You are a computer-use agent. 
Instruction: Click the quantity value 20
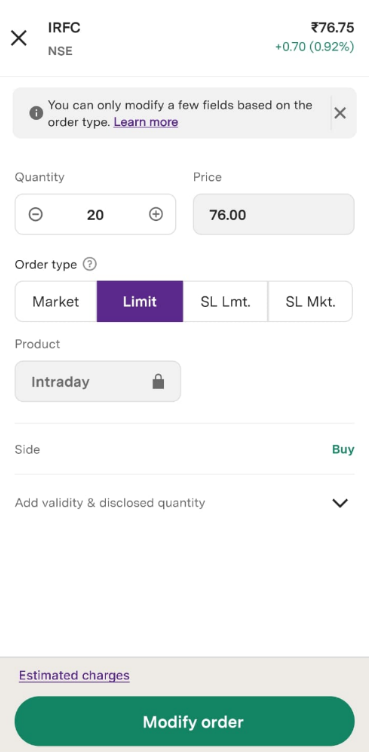point(95,215)
